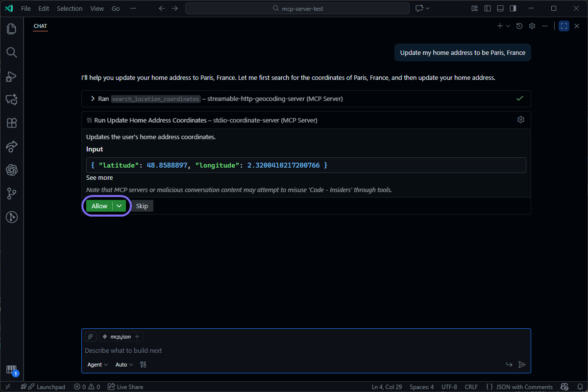
Task: Expand the search_location_coordinates tool result
Action: [x=93, y=98]
